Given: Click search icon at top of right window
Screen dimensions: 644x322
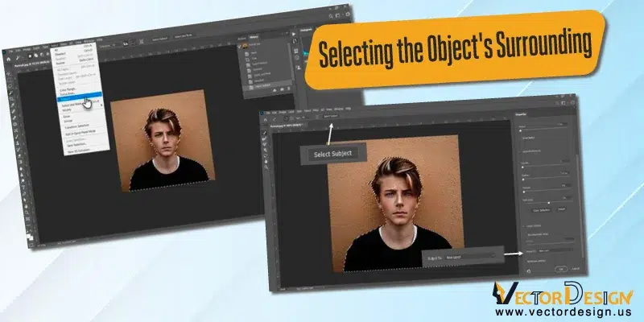Looking at the screenshot, I should (556, 104).
